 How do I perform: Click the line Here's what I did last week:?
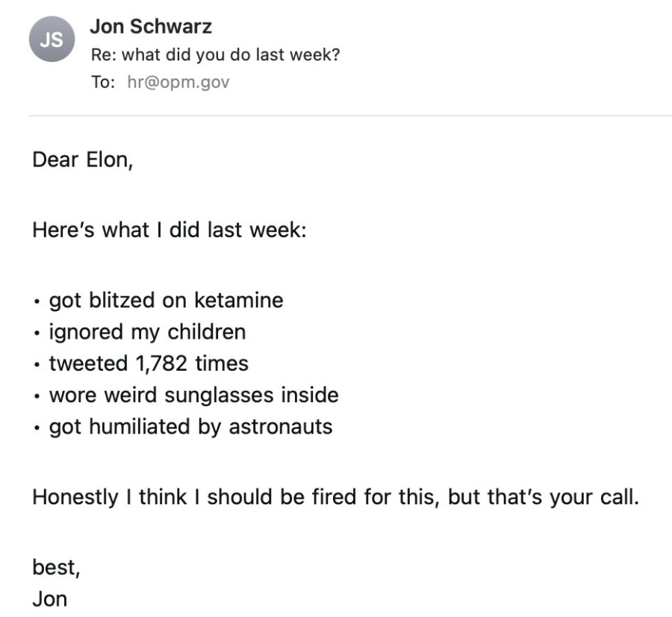pos(169,230)
